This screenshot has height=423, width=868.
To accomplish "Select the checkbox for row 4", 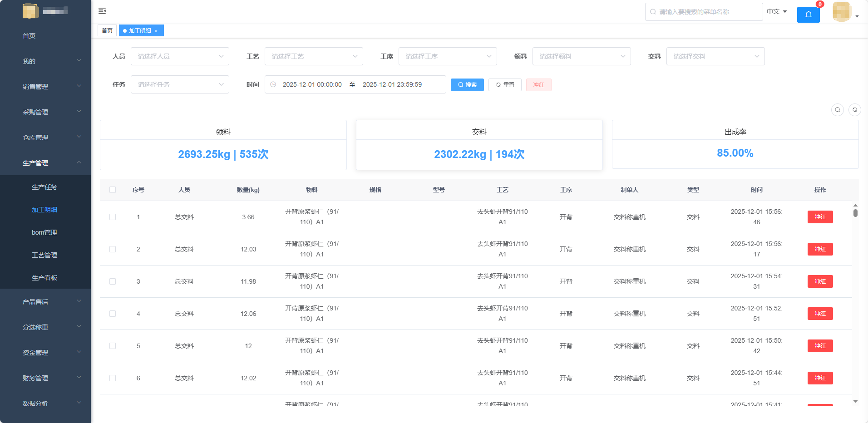I will tap(113, 314).
